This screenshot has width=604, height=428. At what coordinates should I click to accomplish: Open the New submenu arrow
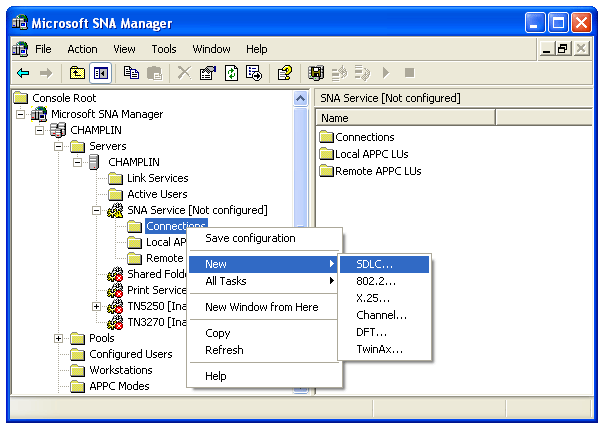tap(331, 264)
